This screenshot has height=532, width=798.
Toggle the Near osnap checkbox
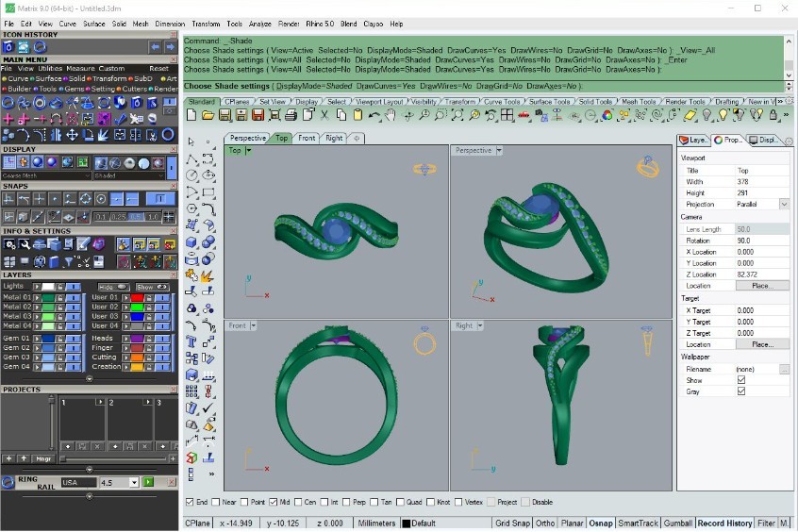click(x=219, y=502)
